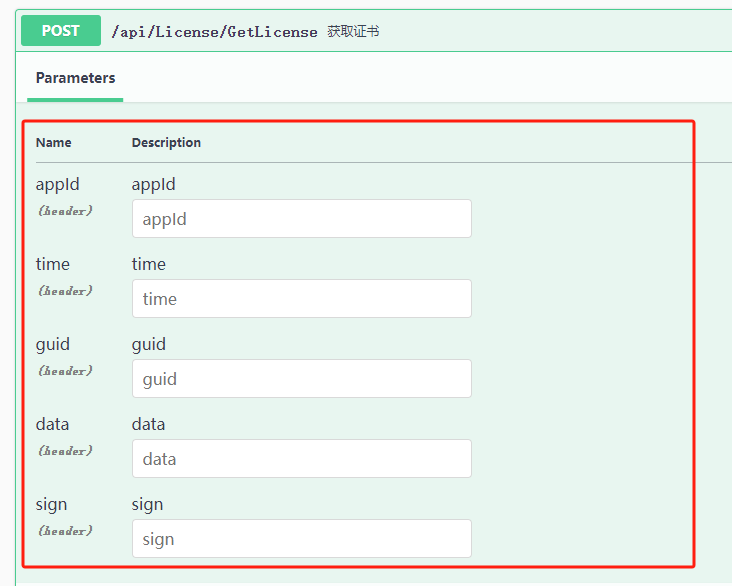Click the 获取证书 endpoint summary text
732x586 pixels.
(353, 31)
